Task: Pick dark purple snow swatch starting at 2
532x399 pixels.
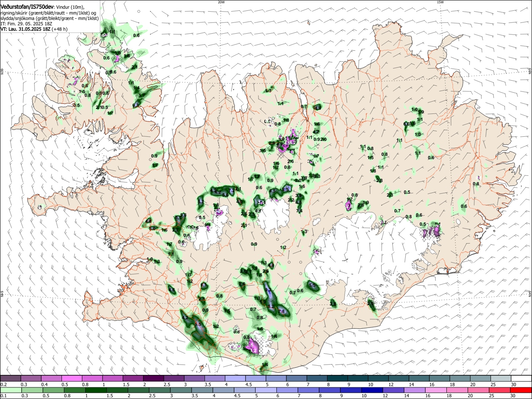Action: point(153,379)
